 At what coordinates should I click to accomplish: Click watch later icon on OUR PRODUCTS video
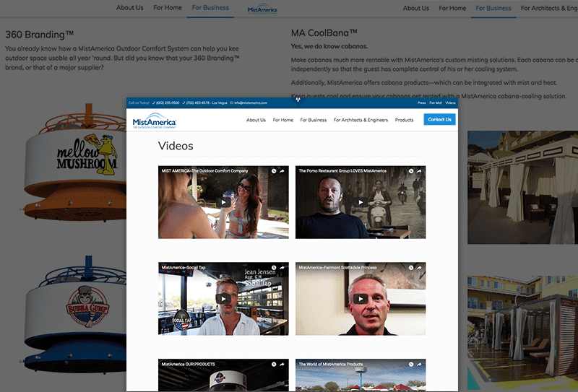274,364
